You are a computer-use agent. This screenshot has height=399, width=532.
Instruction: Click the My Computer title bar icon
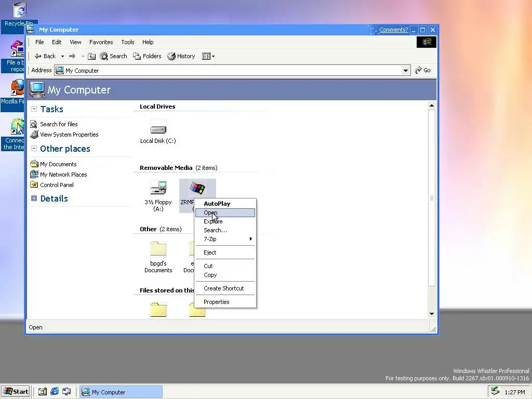[31, 30]
